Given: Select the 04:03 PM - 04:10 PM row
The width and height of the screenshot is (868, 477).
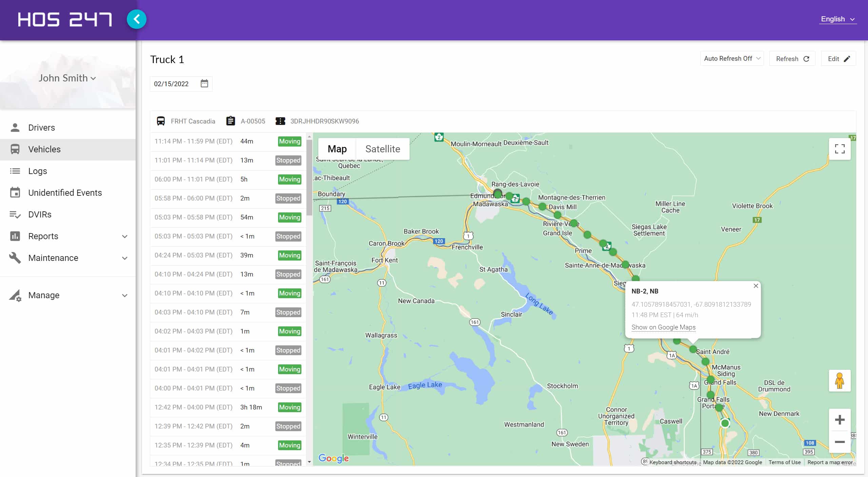Looking at the screenshot, I should click(228, 312).
